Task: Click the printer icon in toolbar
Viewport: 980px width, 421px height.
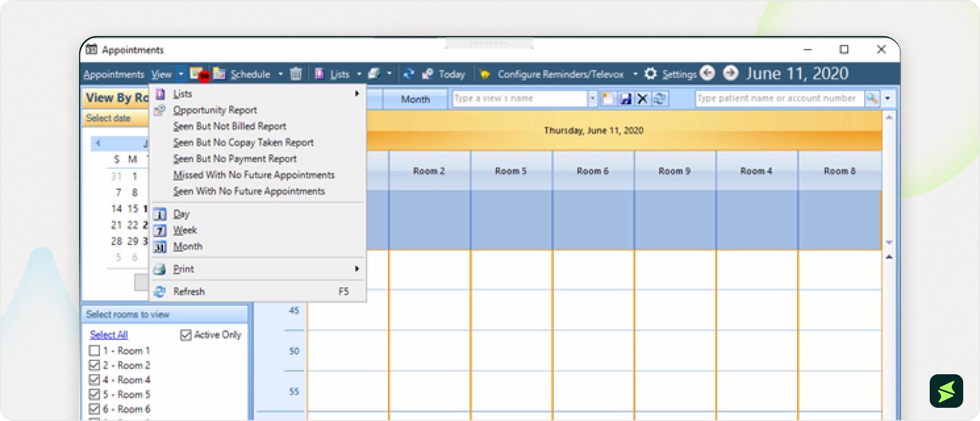Action: (374, 74)
